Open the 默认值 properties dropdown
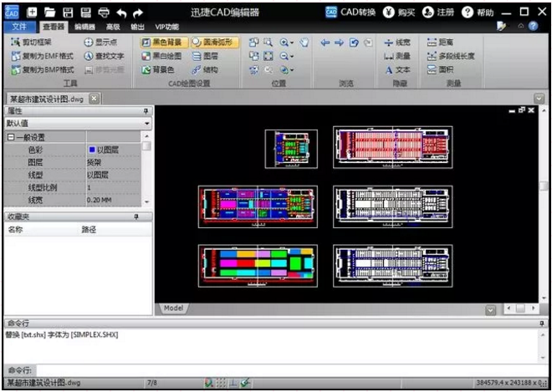The width and height of the screenshot is (552, 392). pos(147,124)
